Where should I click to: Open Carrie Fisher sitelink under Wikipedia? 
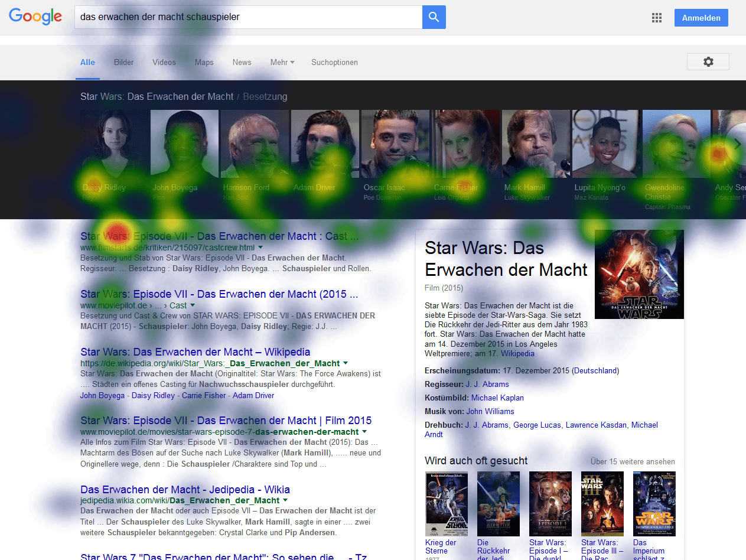point(204,395)
